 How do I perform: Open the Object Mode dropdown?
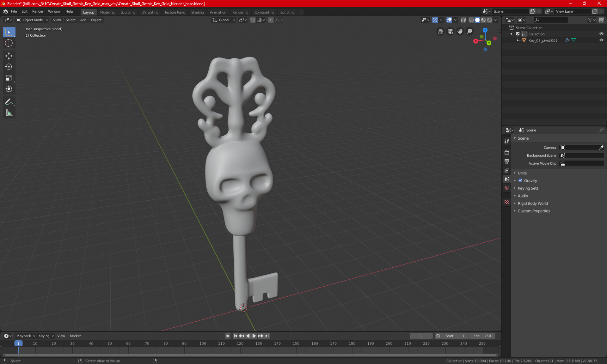pos(32,20)
